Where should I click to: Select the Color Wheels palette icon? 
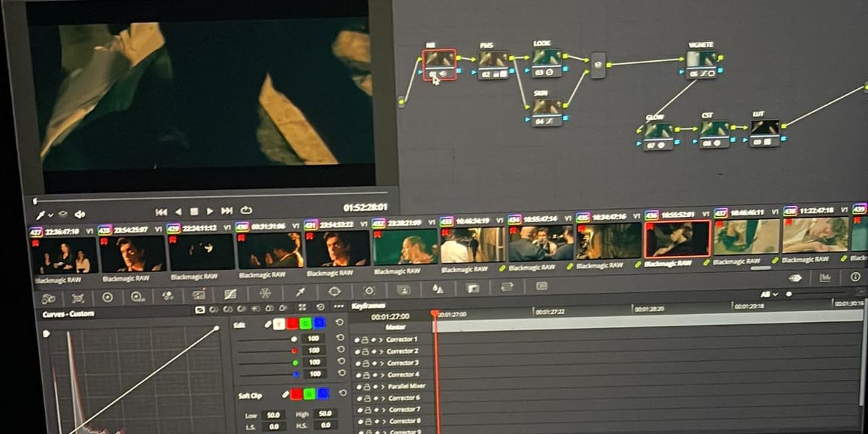click(x=107, y=297)
